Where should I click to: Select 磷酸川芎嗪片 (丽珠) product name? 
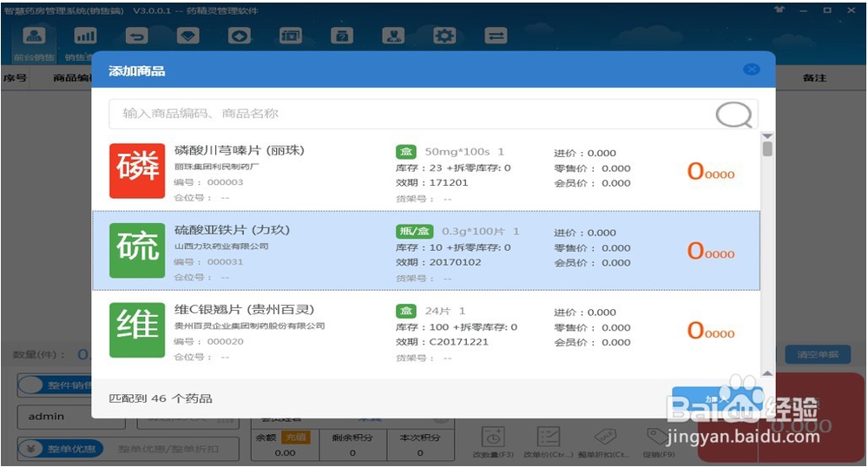click(x=240, y=150)
